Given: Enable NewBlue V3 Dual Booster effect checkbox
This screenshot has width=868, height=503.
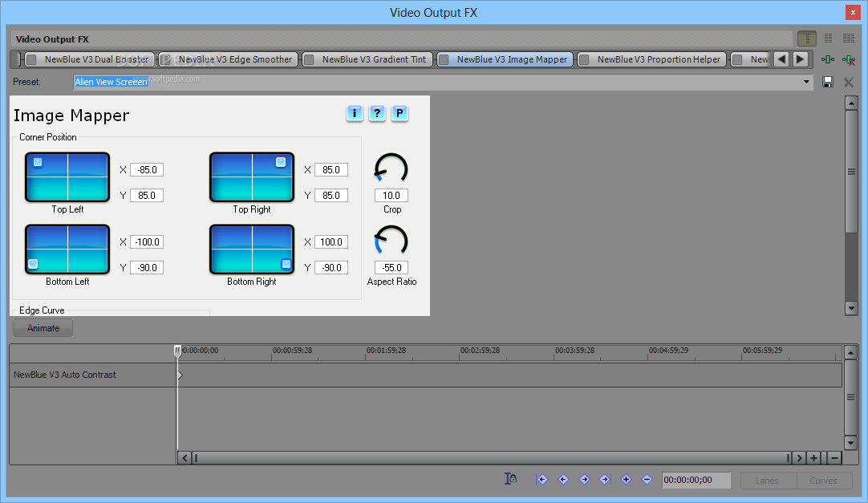Looking at the screenshot, I should [31, 59].
